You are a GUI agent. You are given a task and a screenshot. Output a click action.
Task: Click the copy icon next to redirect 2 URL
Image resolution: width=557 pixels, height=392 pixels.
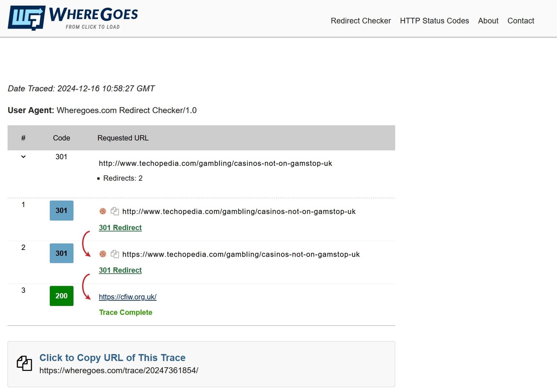coord(114,254)
